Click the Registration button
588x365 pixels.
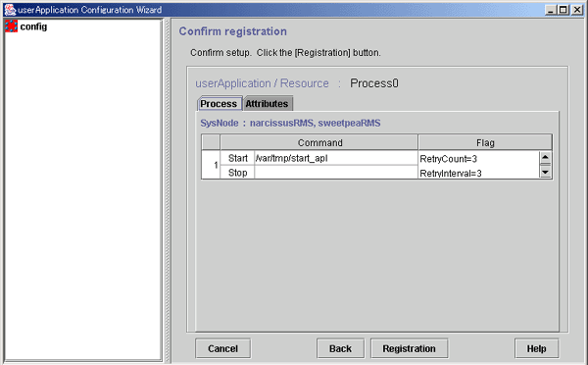click(409, 348)
